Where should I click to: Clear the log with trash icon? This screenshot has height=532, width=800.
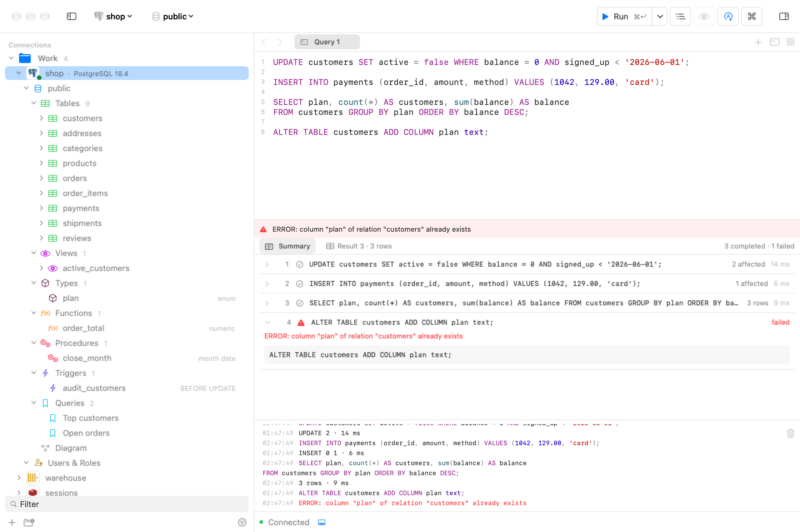(x=790, y=433)
